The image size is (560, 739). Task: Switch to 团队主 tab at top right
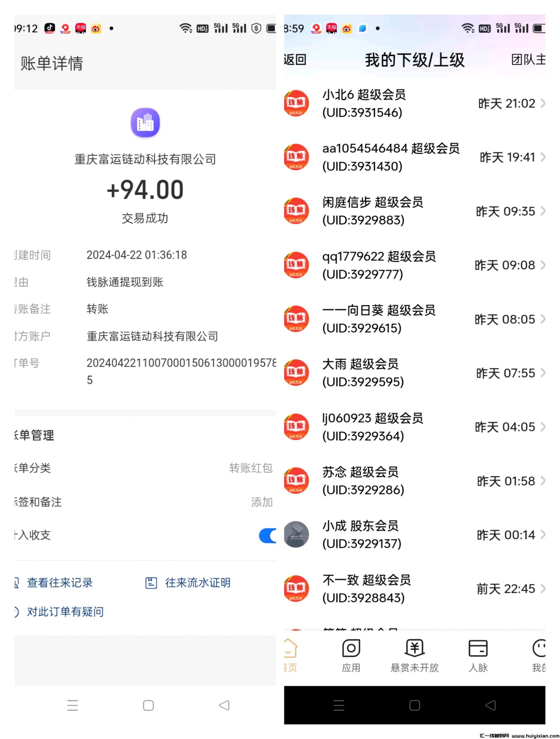528,60
